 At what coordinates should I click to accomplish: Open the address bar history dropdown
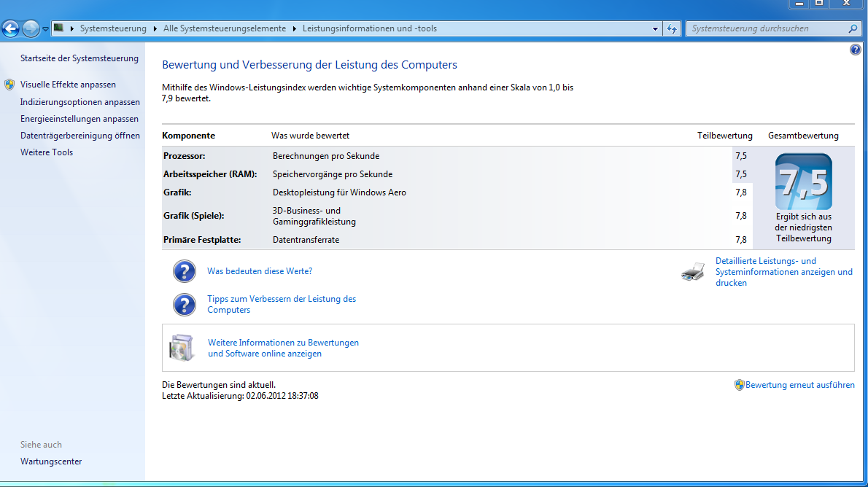pos(655,28)
